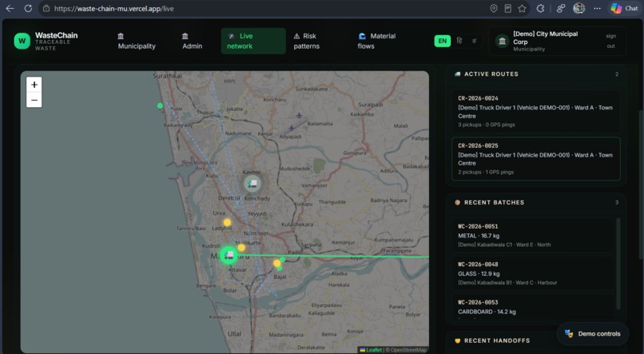The image size is (644, 354).
Task: Add page to favorites with star icon
Action: pyautogui.click(x=522, y=8)
